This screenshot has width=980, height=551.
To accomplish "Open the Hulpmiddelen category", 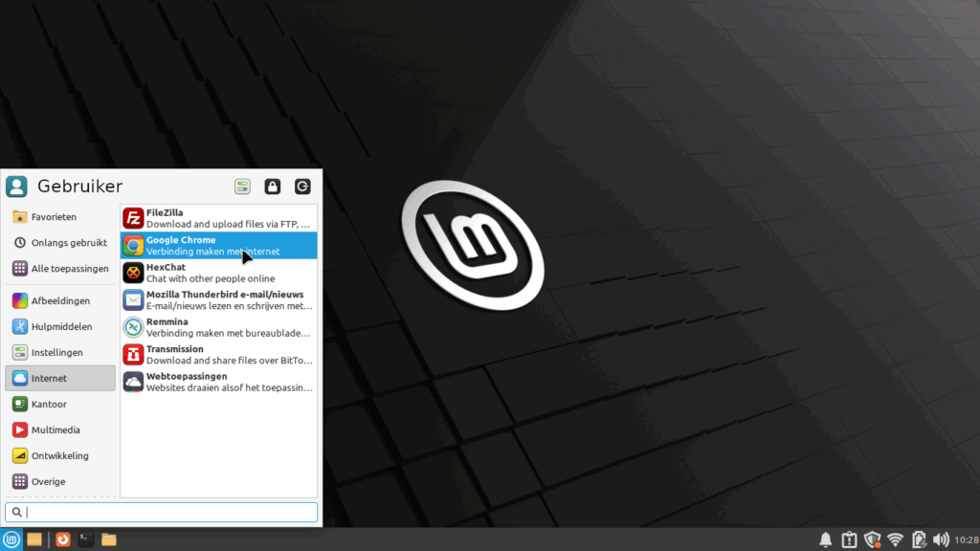I will click(60, 327).
